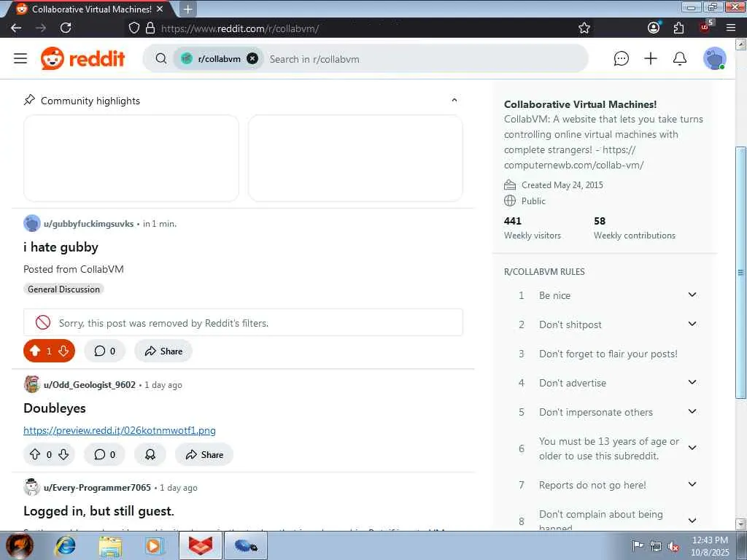
Task: Open user profile avatar menu
Action: coord(715,58)
